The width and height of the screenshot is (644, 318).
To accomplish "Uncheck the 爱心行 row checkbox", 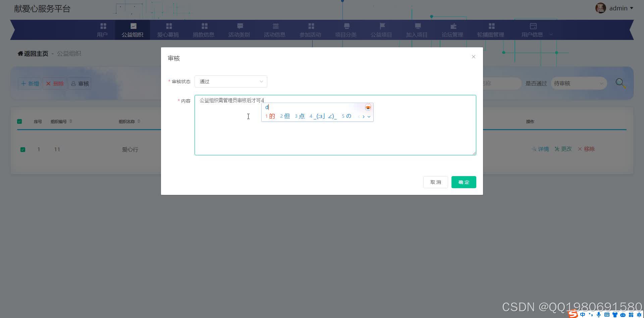I will point(22,149).
